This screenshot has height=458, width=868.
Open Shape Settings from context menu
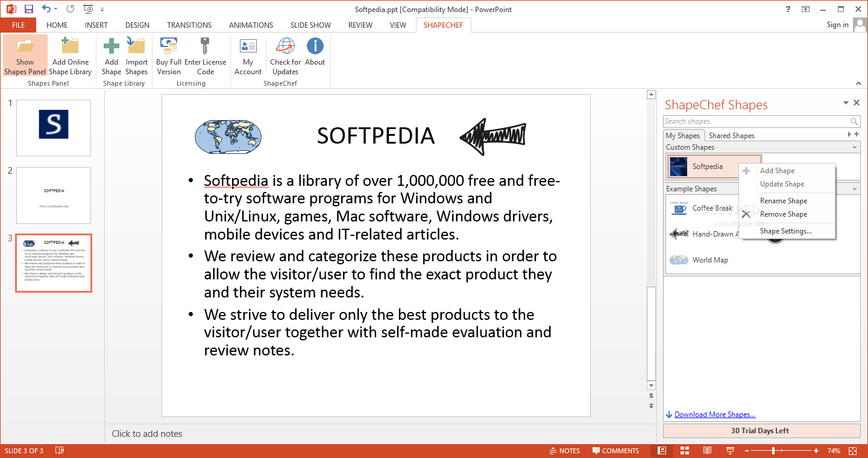click(785, 231)
